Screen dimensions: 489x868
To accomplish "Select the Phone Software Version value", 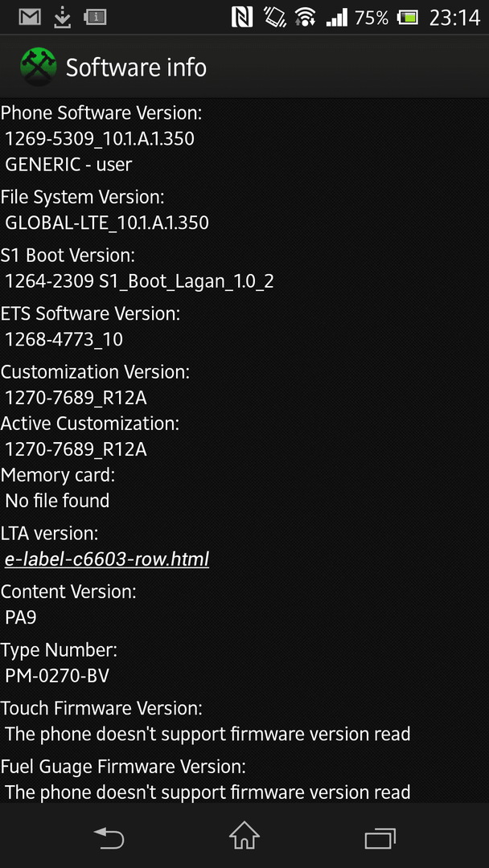I will pyautogui.click(x=100, y=138).
